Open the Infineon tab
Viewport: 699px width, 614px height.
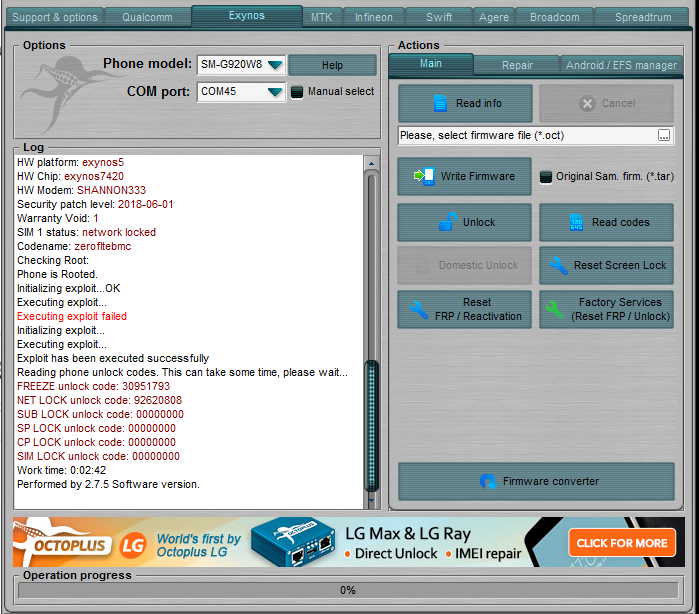pyautogui.click(x=374, y=17)
